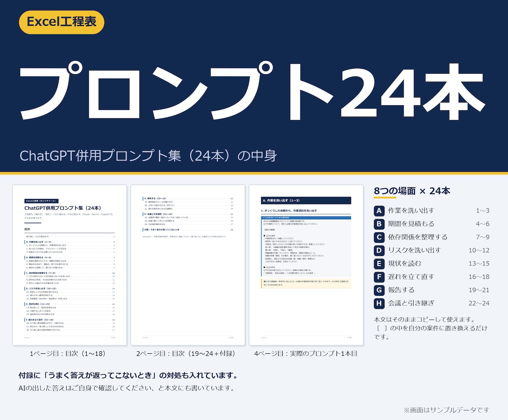
Task: Click the letter A badge icon
Action: 379,210
